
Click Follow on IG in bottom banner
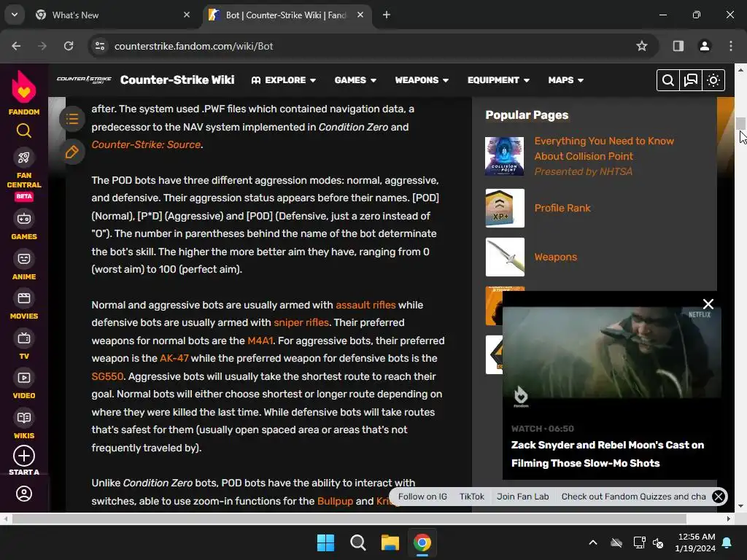[x=422, y=496]
